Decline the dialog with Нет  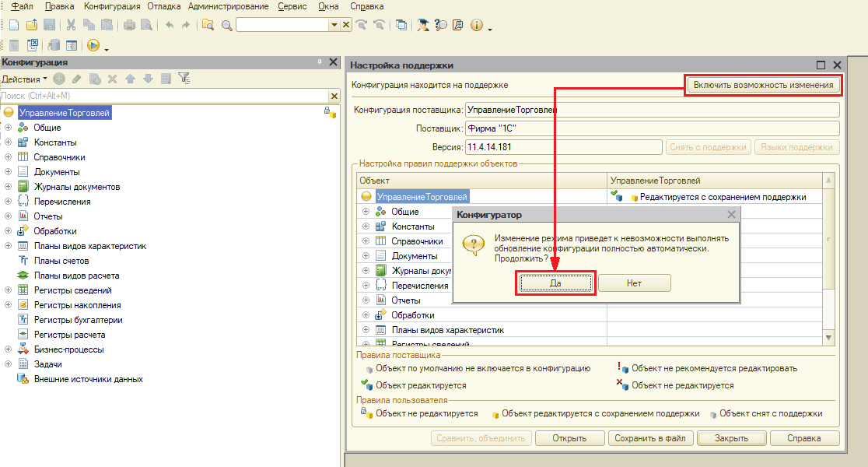[634, 283]
